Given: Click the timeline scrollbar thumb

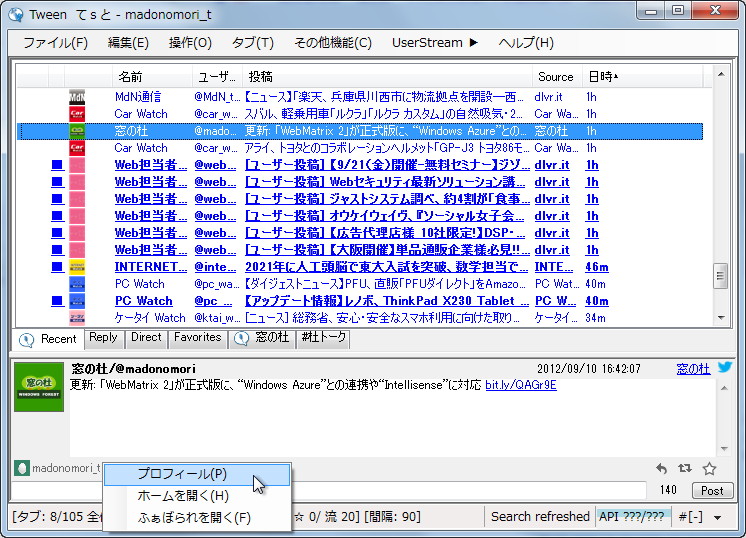Looking at the screenshot, I should (720, 276).
